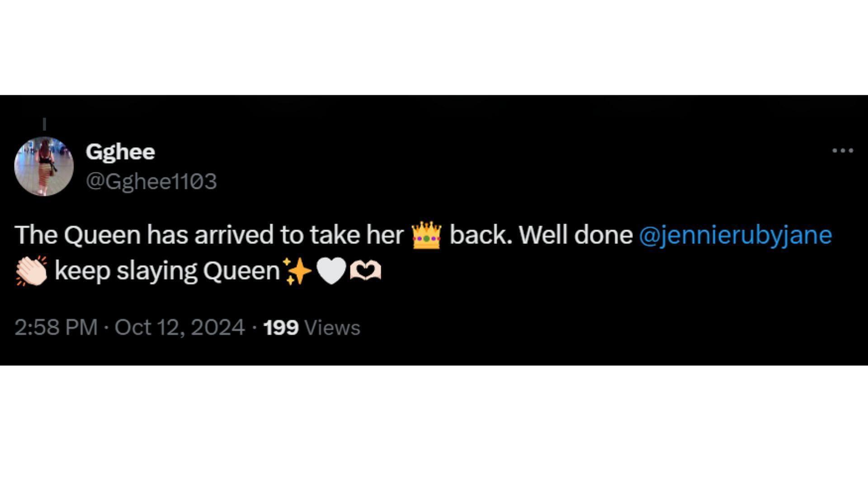This screenshot has height=488, width=868.
Task: Click the sparkles emoji
Action: point(297,271)
